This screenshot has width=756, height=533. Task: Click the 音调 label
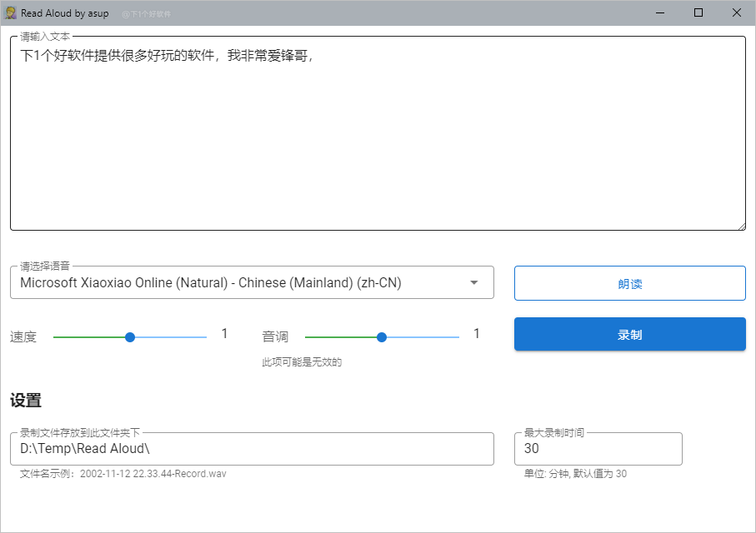tap(275, 336)
